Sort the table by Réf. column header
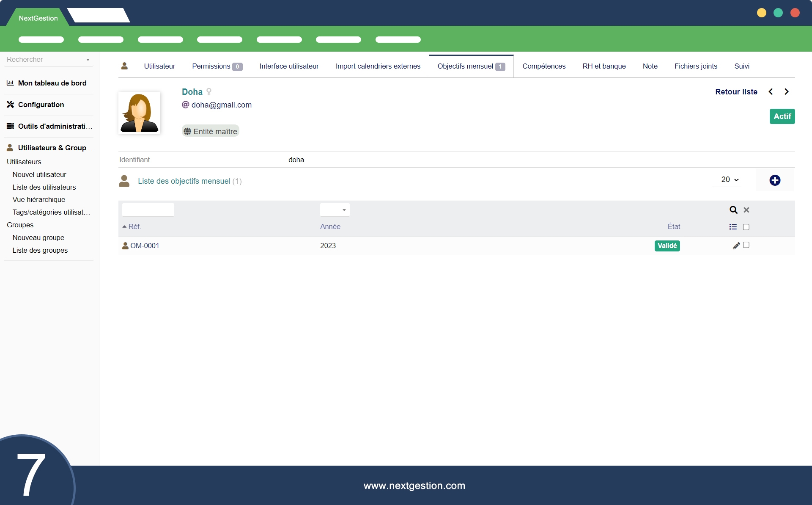 tap(134, 227)
